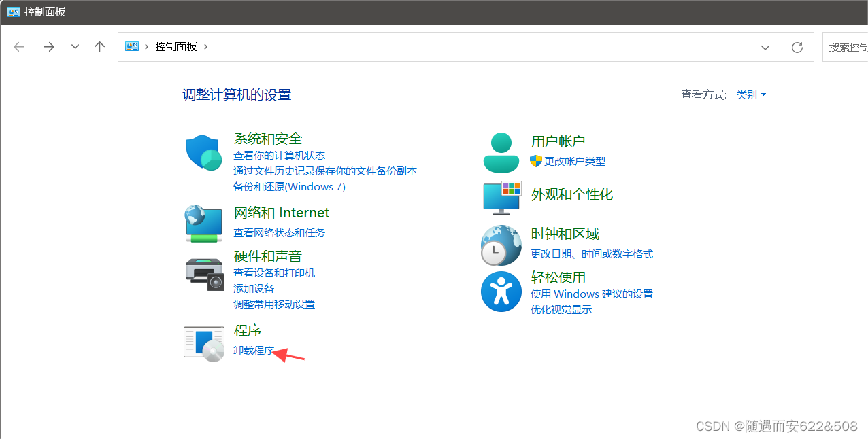The image size is (868, 439).
Task: Expand address bar history dropdown
Action: coord(765,48)
